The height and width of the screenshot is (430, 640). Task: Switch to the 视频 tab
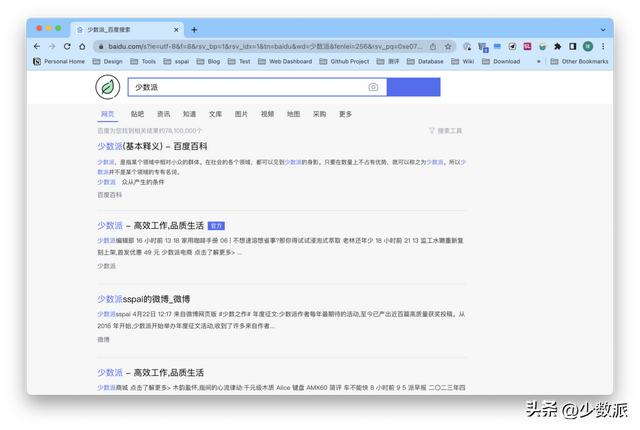pos(267,114)
